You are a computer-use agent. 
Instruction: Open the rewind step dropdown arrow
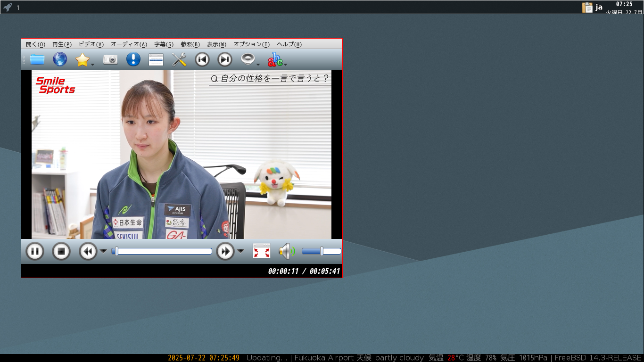(x=103, y=251)
